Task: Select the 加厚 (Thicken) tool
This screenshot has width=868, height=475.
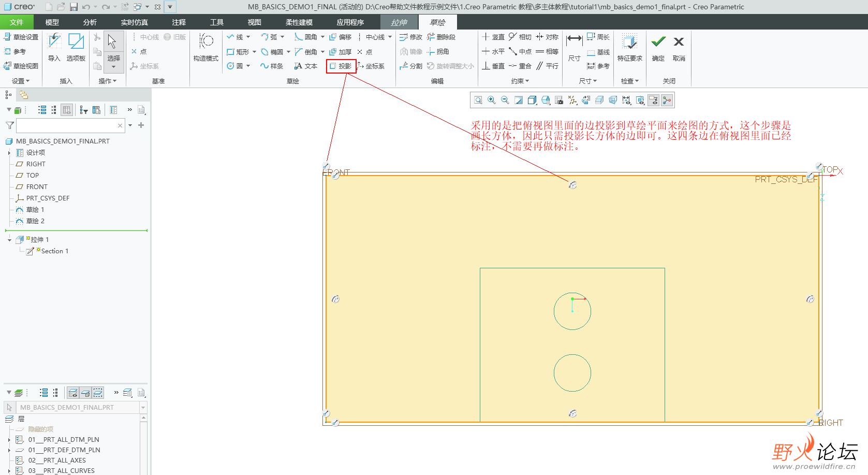Action: pos(341,52)
